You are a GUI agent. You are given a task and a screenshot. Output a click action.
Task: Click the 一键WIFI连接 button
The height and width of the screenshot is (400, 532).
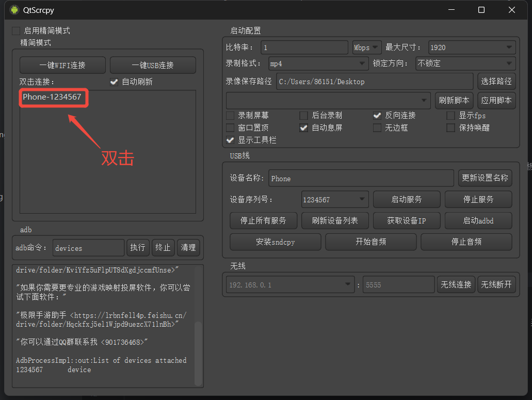[x=62, y=66]
